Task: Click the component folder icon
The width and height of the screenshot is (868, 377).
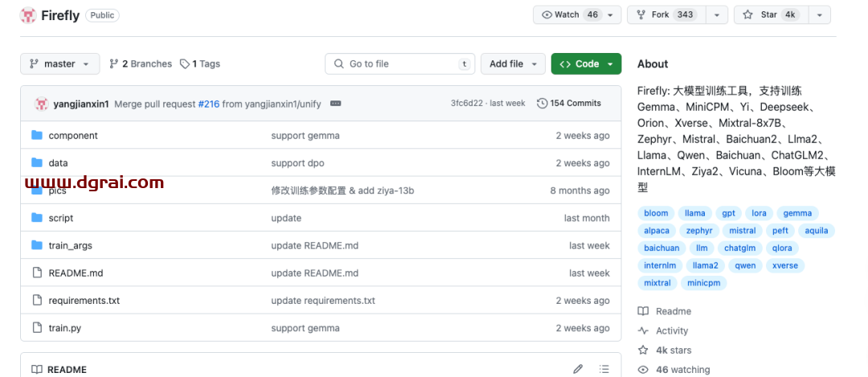Action: pos(36,135)
